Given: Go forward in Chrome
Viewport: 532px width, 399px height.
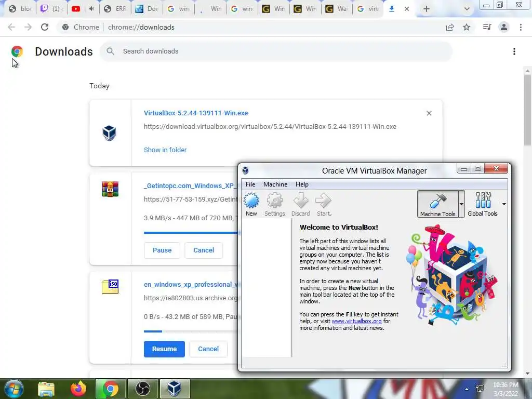Looking at the screenshot, I should point(28,27).
